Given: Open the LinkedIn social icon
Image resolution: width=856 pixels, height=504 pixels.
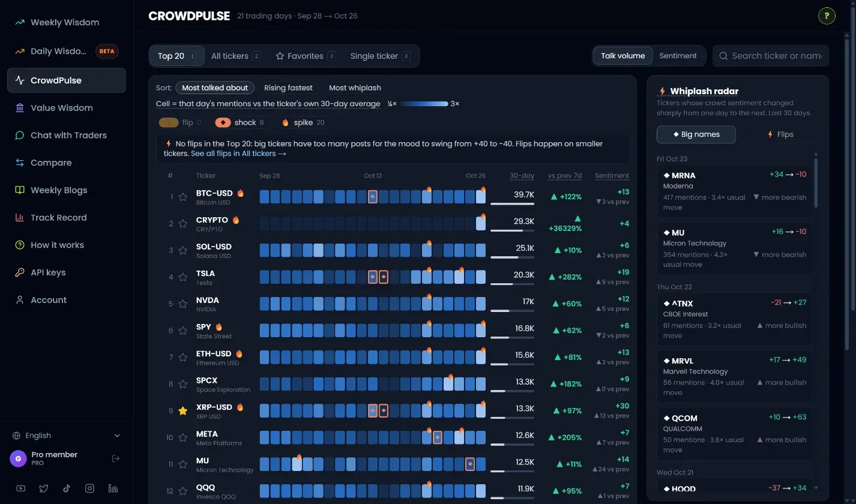Looking at the screenshot, I should [113, 488].
